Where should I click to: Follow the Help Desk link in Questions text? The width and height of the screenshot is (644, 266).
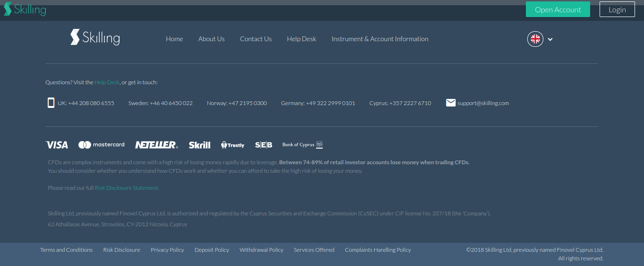pyautogui.click(x=107, y=82)
